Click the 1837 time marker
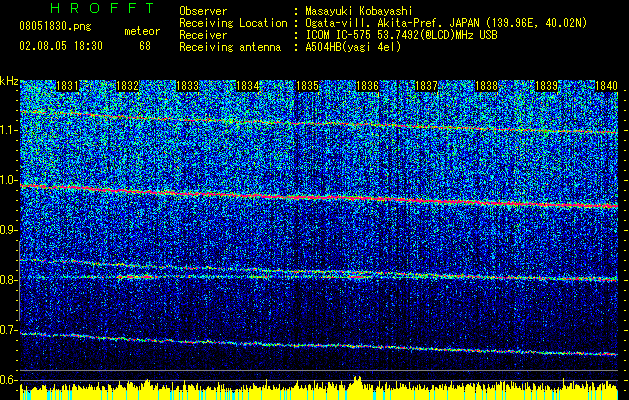This screenshot has height=400, width=629. coord(426,86)
